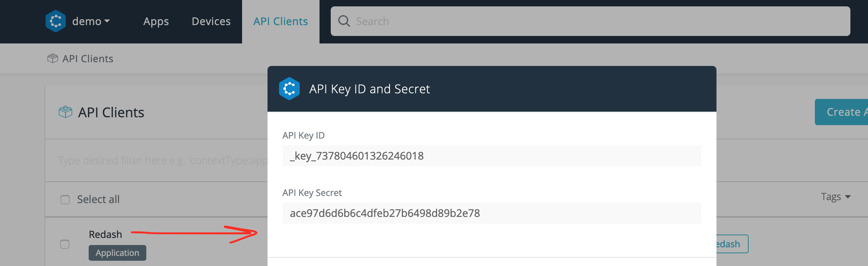
Task: Check the Select all checkbox
Action: tap(65, 200)
